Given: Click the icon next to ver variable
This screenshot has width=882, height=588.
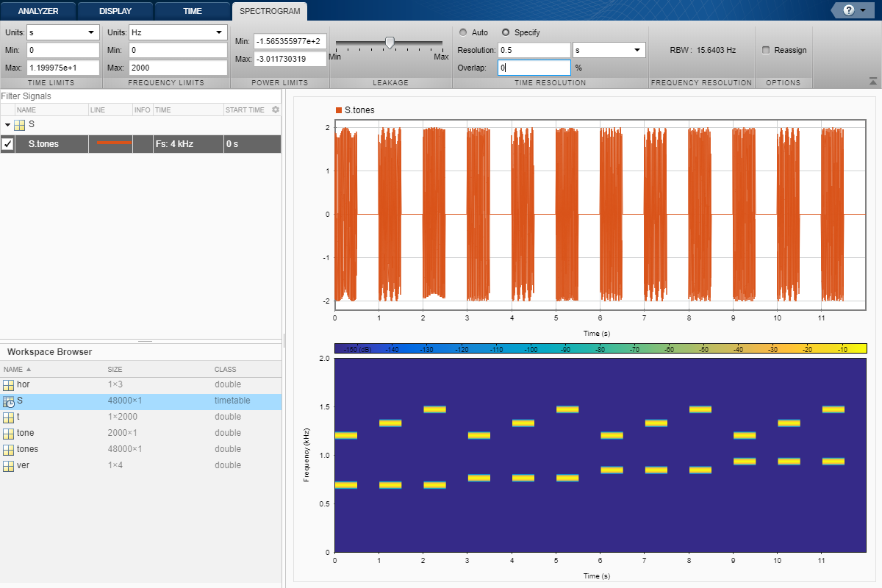Looking at the screenshot, I should (9, 466).
